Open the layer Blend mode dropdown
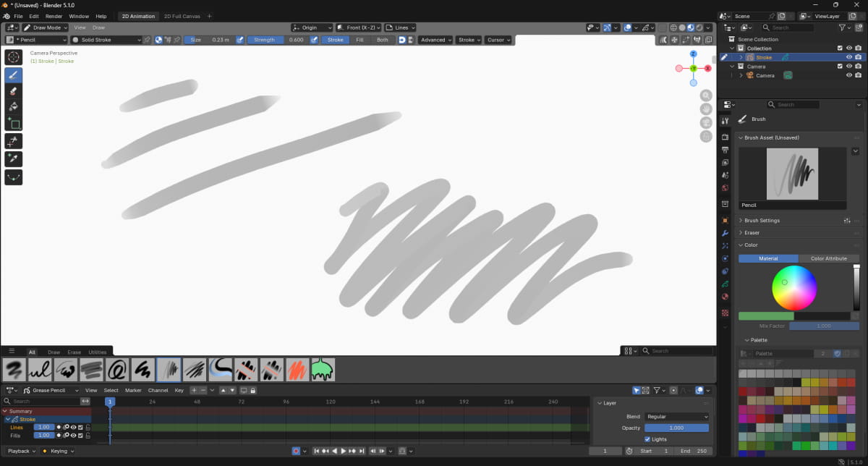 tap(676, 417)
